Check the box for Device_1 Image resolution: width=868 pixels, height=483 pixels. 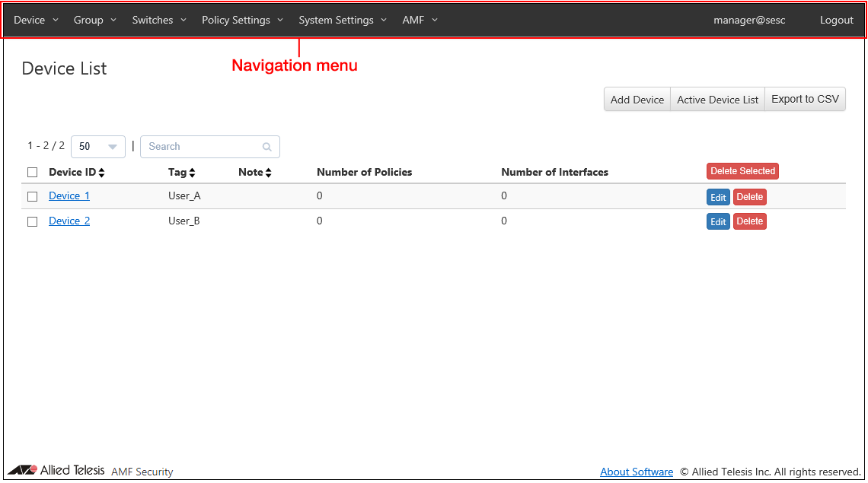[x=32, y=196]
